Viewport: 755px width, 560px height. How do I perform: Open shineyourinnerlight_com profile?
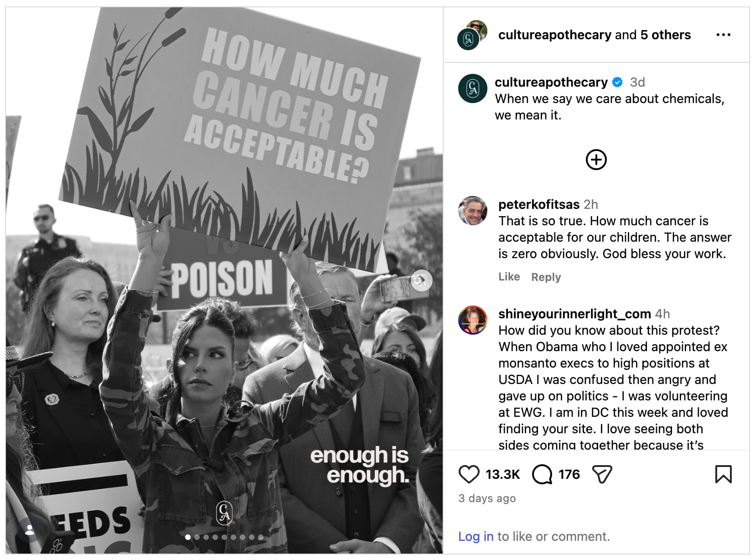pos(574,314)
